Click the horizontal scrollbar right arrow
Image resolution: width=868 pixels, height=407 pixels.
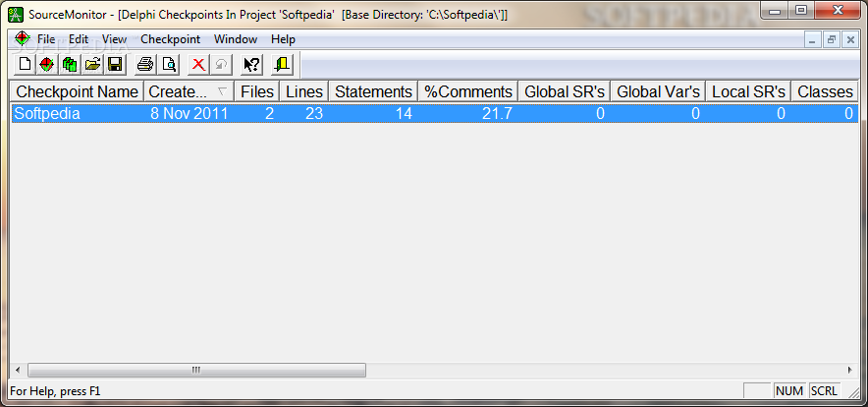(x=849, y=370)
